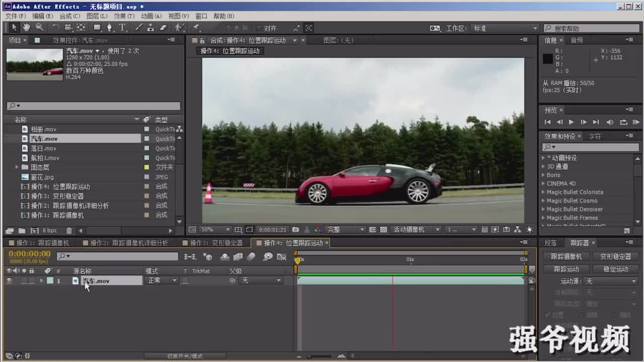
Task: Click the new composition icon in Project panel
Action: pyautogui.click(x=34, y=231)
